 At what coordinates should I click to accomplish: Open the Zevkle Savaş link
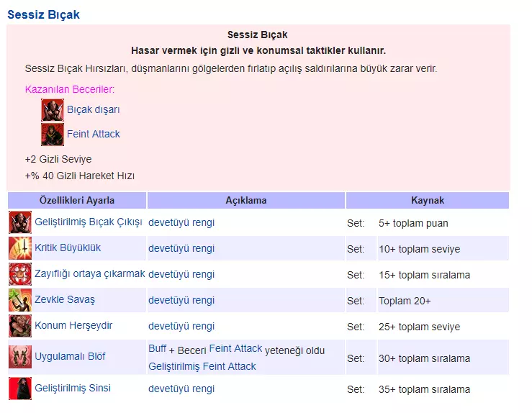(65, 299)
